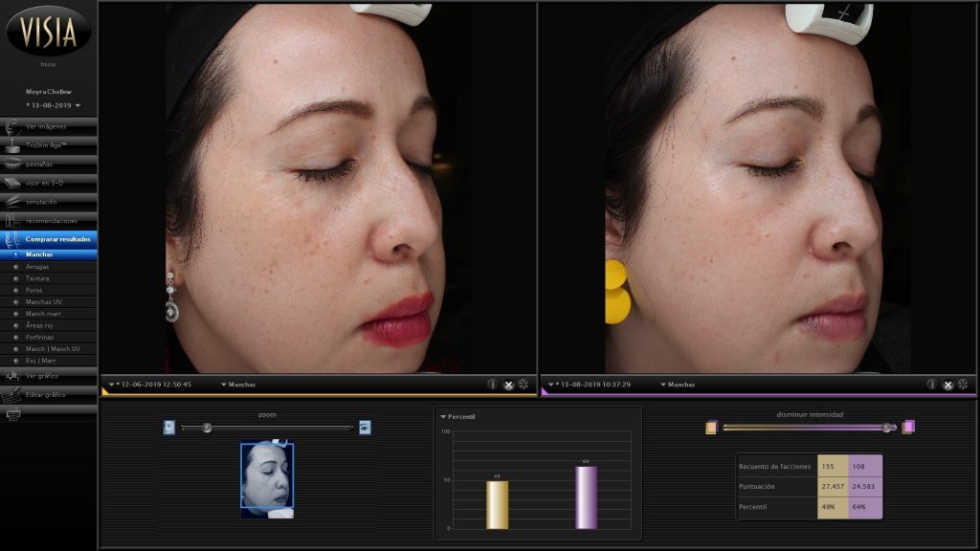Open the Ver imágenes menu
The width and height of the screenshot is (980, 551).
pos(48,125)
